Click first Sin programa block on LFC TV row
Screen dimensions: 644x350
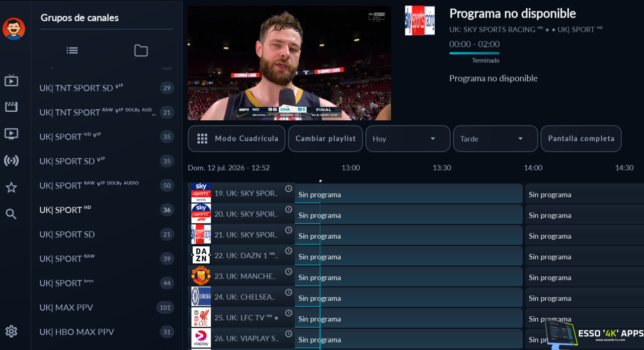(x=409, y=317)
